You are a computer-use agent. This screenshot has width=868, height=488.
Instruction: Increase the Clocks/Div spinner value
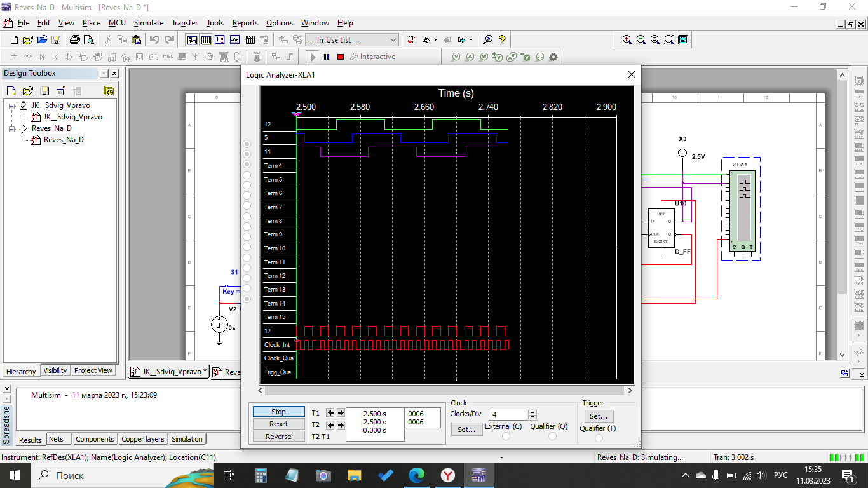coord(533,412)
